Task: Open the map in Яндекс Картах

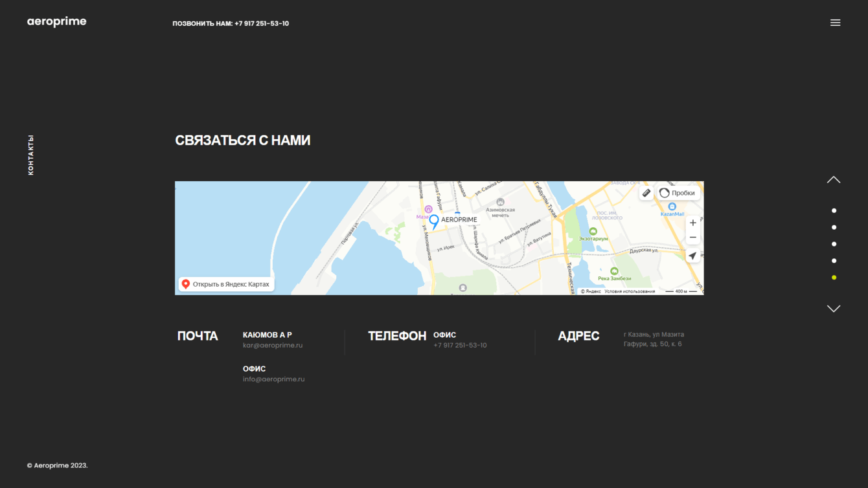Action: (226, 284)
